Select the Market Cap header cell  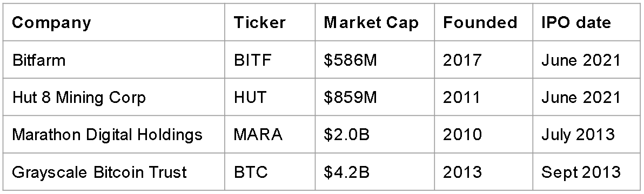click(x=374, y=22)
